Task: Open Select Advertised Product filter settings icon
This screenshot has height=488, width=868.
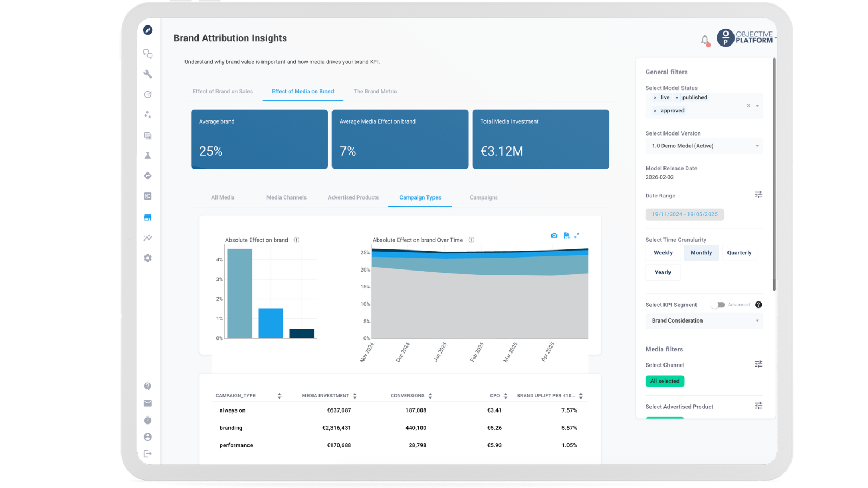Action: tap(758, 406)
